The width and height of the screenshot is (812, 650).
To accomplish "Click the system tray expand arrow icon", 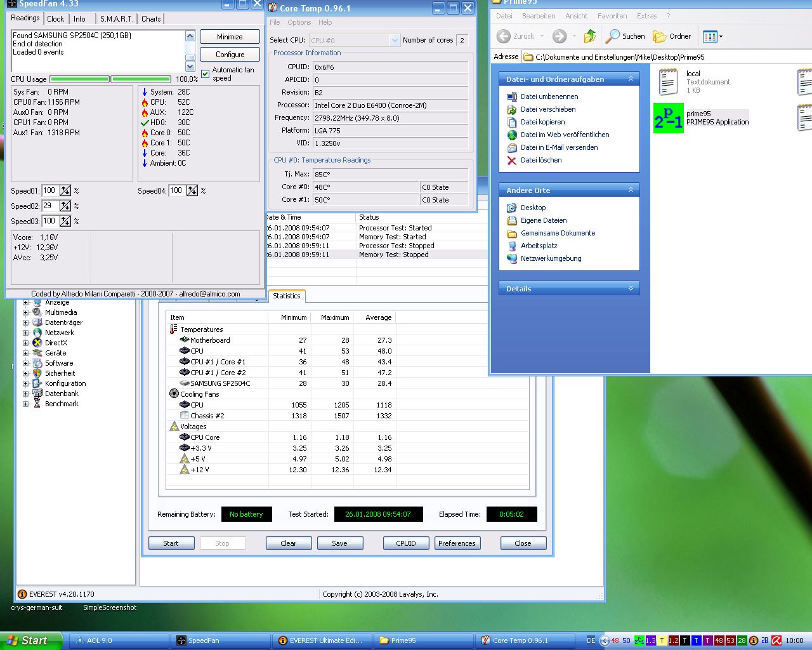I will coord(605,640).
